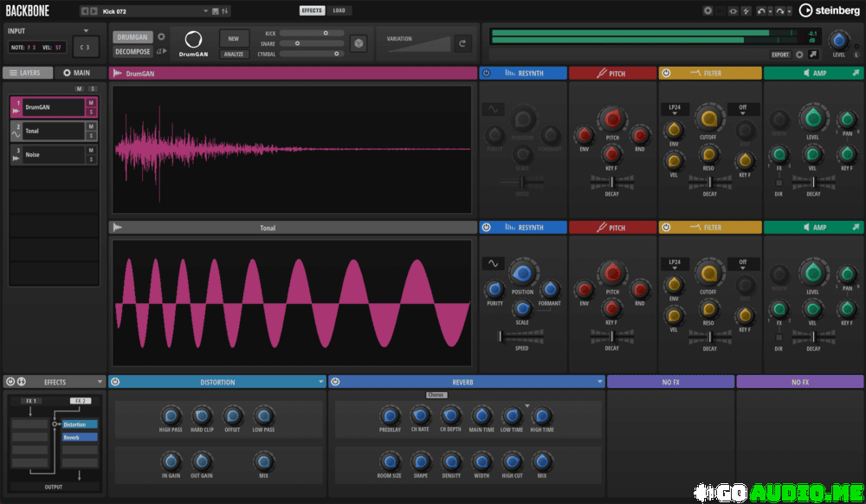Toggle the Distortion effect power button
This screenshot has width=866, height=504.
(114, 382)
